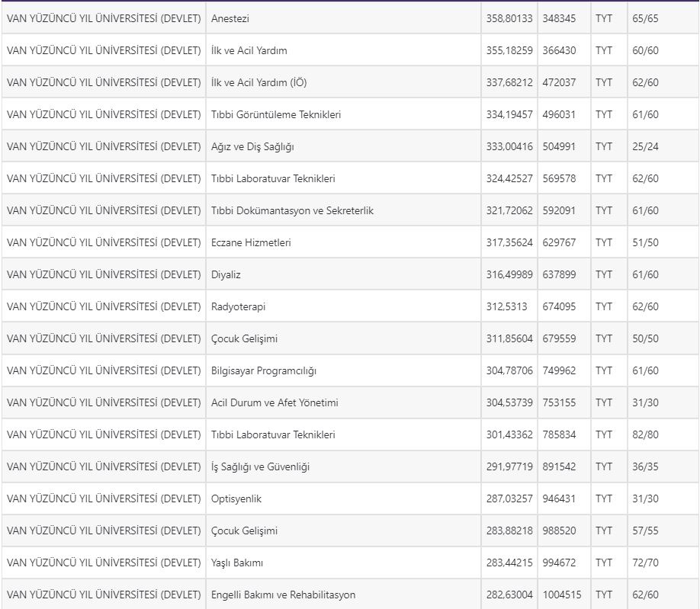Image resolution: width=700 pixels, height=609 pixels.
Task: Select Bilgisayar Programcılığı program
Action: tap(264, 370)
